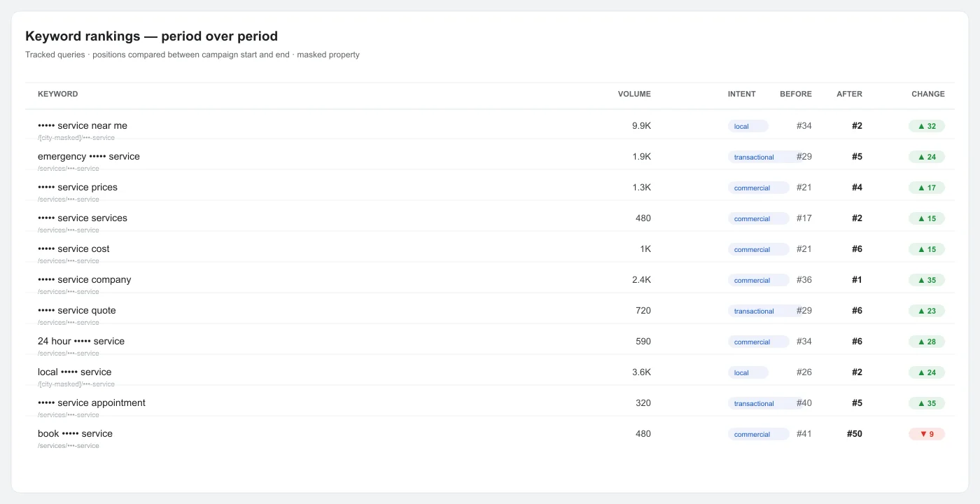Select the keyword starting with 'emergency'
This screenshot has height=504, width=980.
coord(89,157)
